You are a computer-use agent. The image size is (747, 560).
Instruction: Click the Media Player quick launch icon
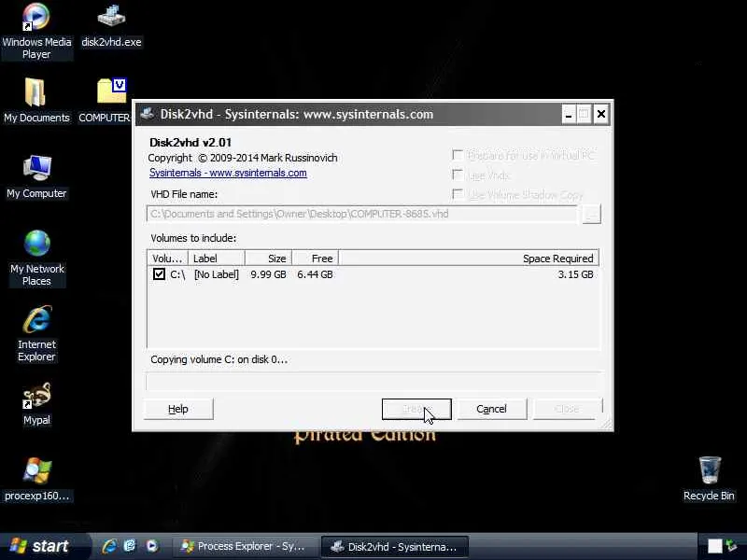(151, 546)
